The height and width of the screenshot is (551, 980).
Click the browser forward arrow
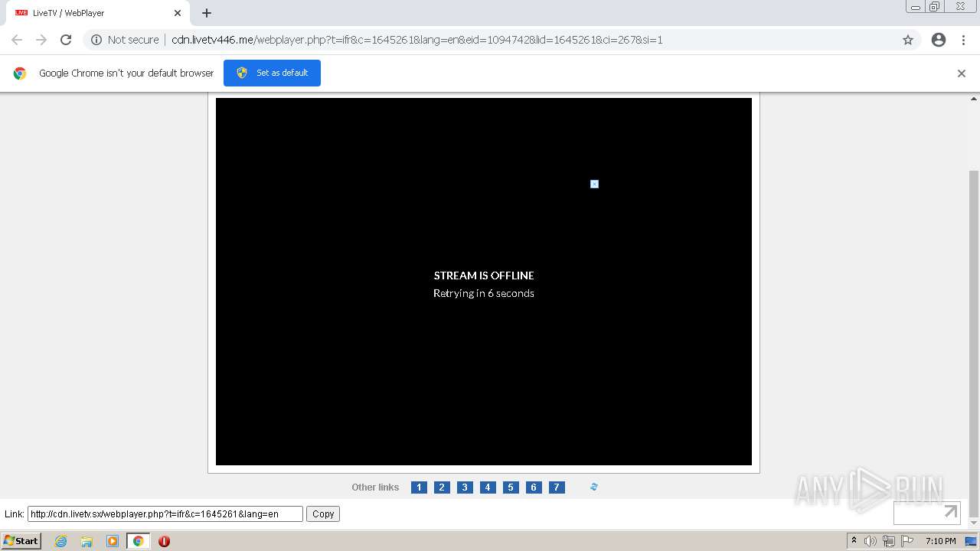[x=41, y=40]
